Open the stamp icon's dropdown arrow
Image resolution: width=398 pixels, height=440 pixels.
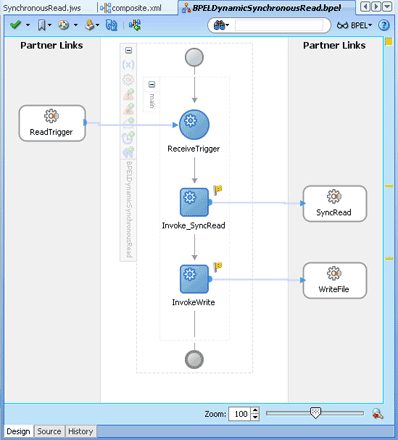[x=97, y=25]
